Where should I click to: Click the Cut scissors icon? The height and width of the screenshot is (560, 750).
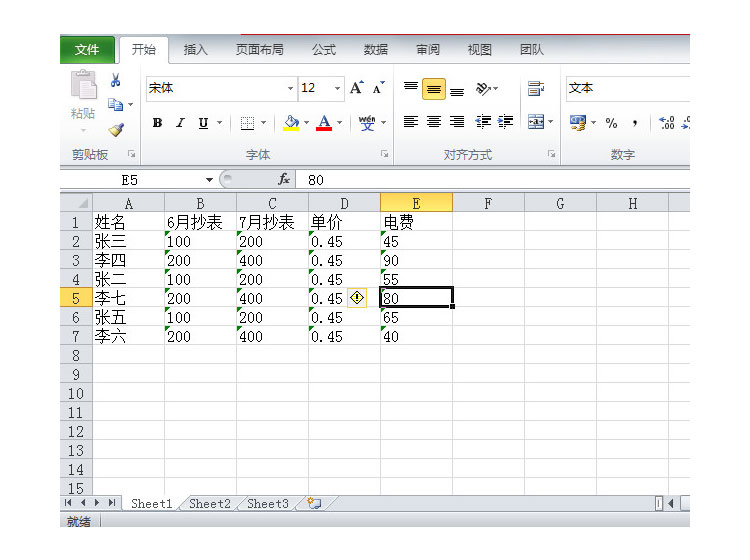(116, 81)
